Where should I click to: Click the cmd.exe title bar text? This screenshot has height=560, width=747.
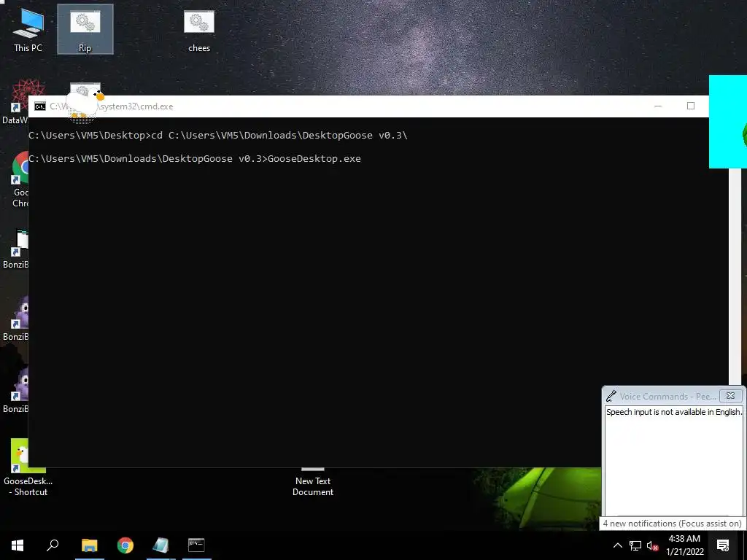pos(112,106)
